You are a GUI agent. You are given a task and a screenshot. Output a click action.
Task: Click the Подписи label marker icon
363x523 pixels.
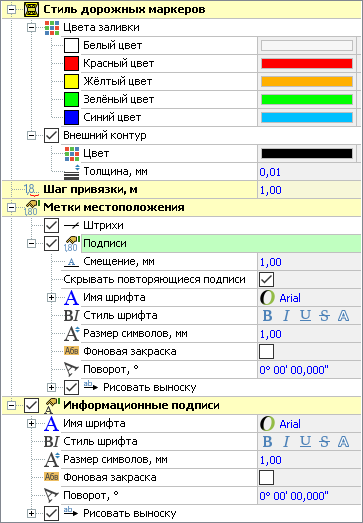point(71,243)
